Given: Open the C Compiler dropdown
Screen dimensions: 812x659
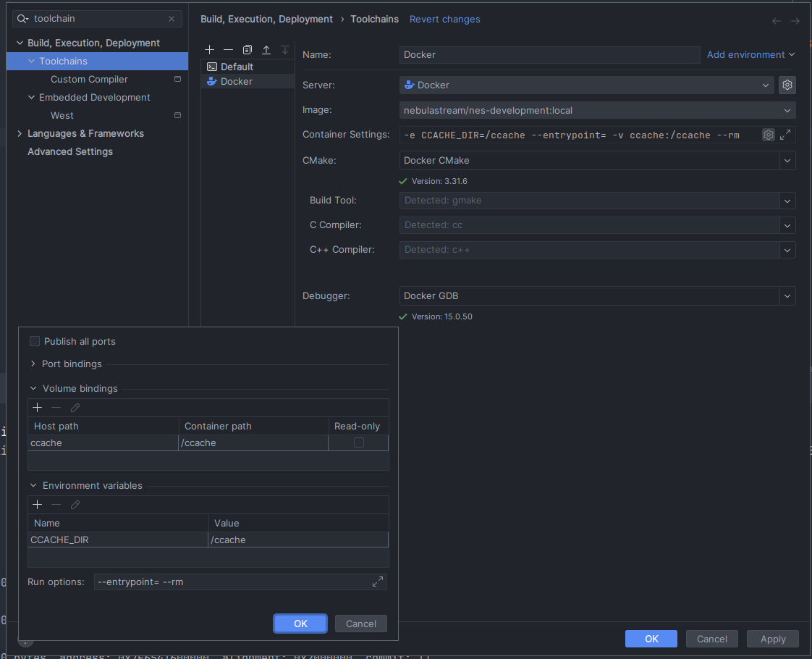Looking at the screenshot, I should click(787, 225).
